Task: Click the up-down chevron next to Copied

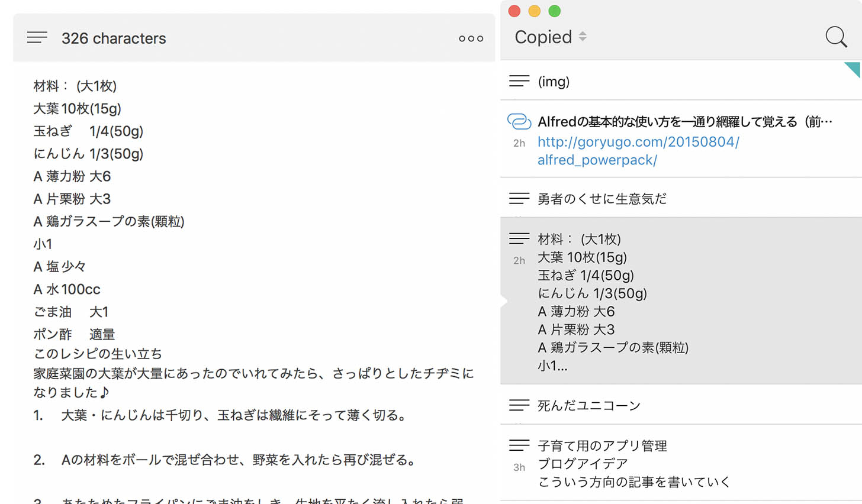Action: (x=583, y=37)
